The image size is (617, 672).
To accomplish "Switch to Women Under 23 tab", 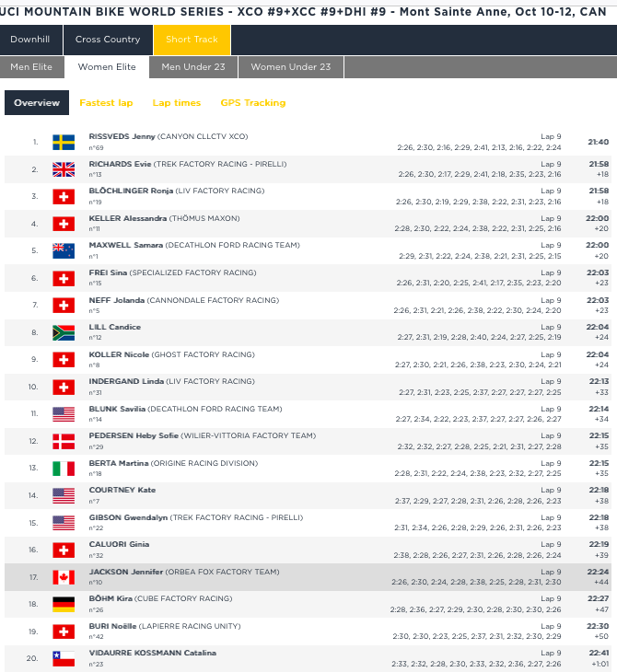I will tap(291, 67).
